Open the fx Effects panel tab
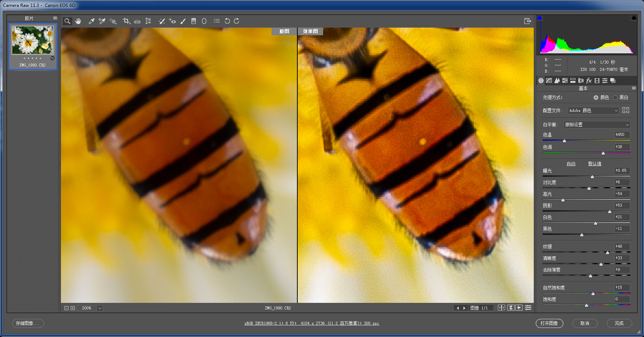Image resolution: width=644 pixels, height=337 pixels. (x=589, y=81)
